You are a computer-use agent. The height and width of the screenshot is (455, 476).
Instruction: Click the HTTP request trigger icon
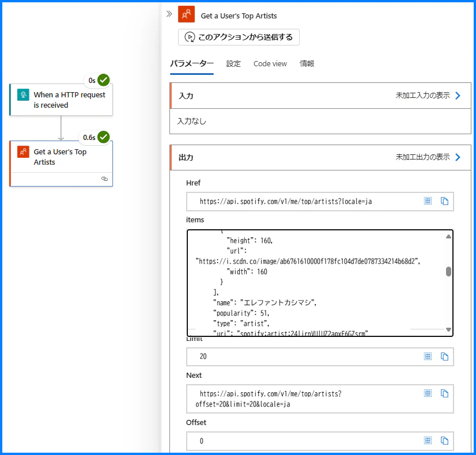[x=24, y=94]
